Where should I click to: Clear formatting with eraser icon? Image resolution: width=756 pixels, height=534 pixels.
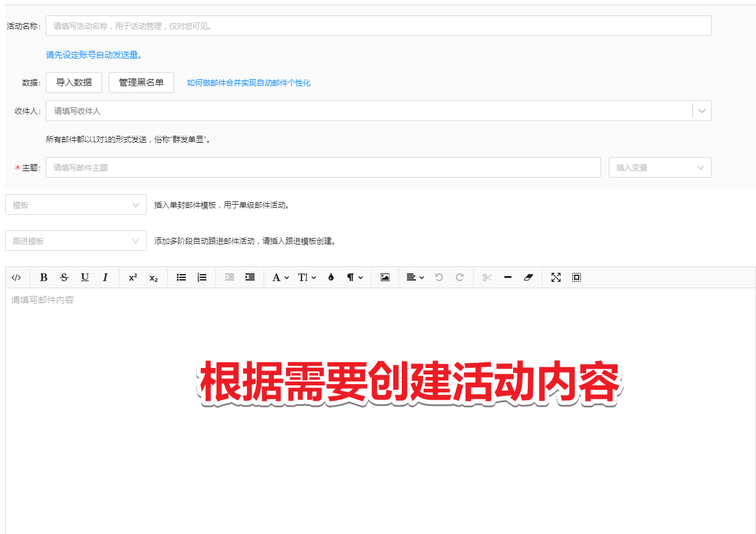coord(528,277)
